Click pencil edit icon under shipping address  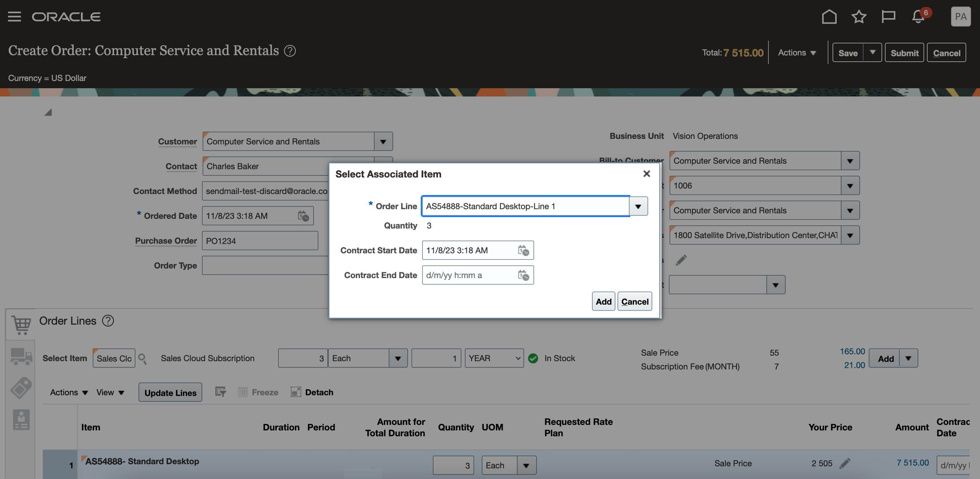click(x=681, y=260)
